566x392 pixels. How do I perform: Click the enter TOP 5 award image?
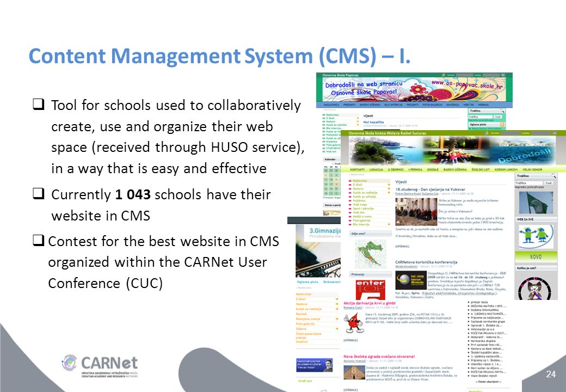click(x=371, y=289)
